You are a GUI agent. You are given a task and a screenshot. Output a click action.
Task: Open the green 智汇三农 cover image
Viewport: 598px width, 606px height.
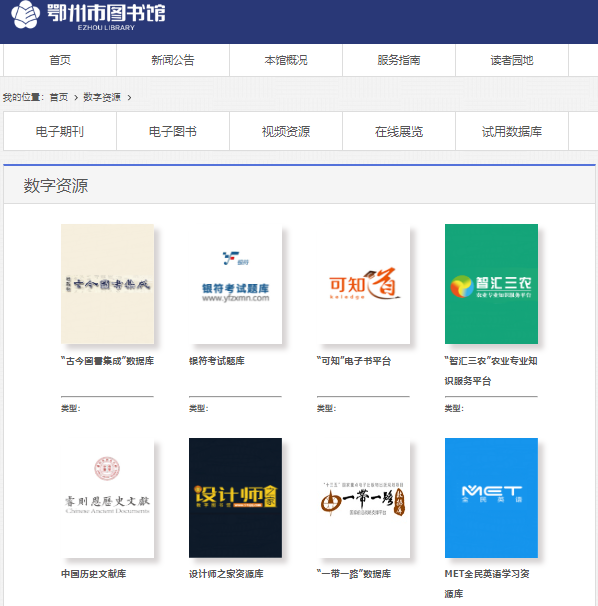tap(491, 284)
